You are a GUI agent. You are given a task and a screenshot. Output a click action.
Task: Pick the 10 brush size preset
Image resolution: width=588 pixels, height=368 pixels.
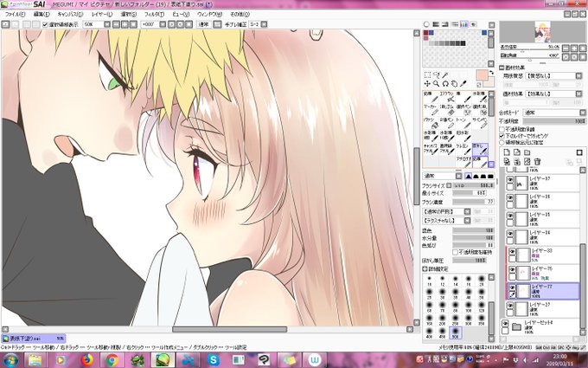(430, 281)
